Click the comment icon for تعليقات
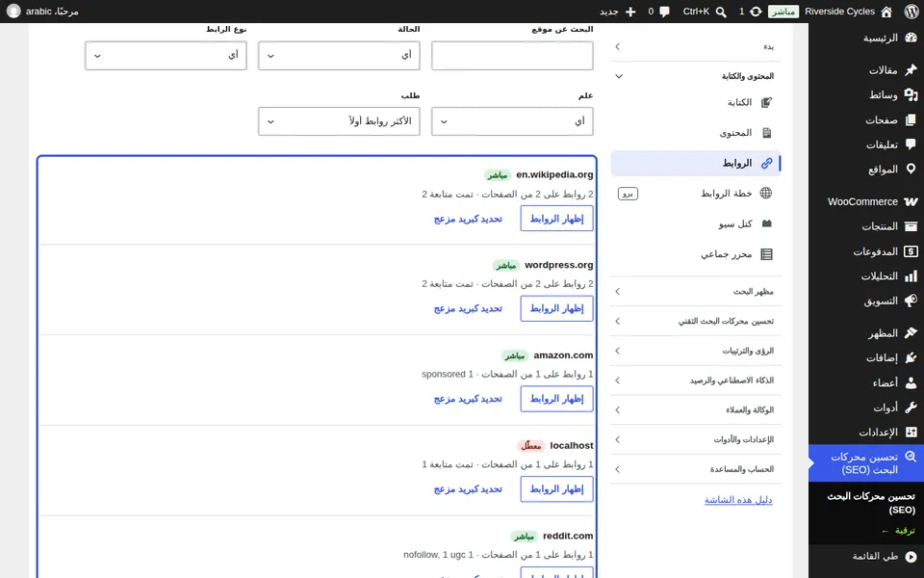The height and width of the screenshot is (578, 924). click(911, 144)
